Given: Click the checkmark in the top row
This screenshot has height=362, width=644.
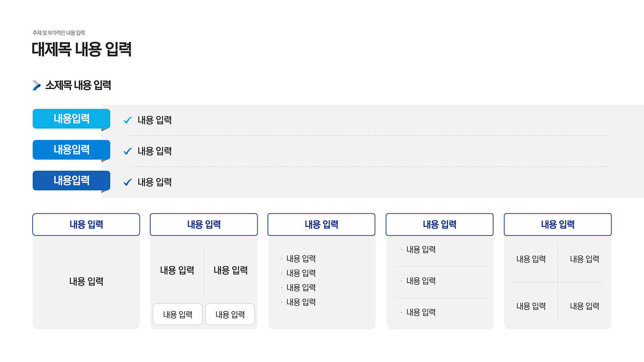Looking at the screenshot, I should point(128,120).
